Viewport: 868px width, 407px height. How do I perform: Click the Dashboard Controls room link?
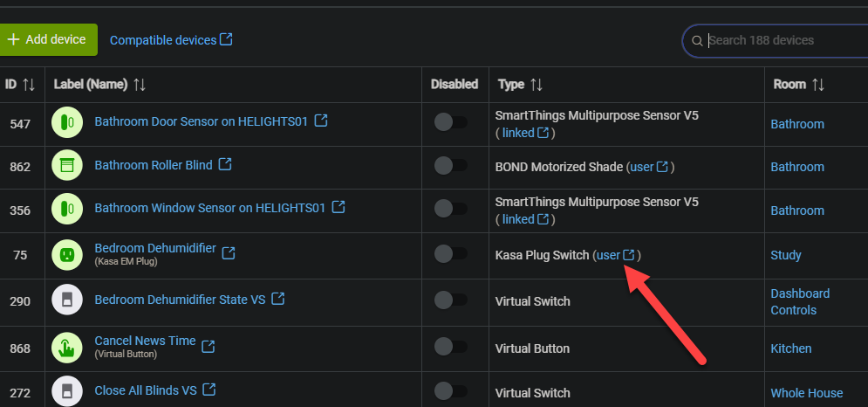(x=800, y=301)
